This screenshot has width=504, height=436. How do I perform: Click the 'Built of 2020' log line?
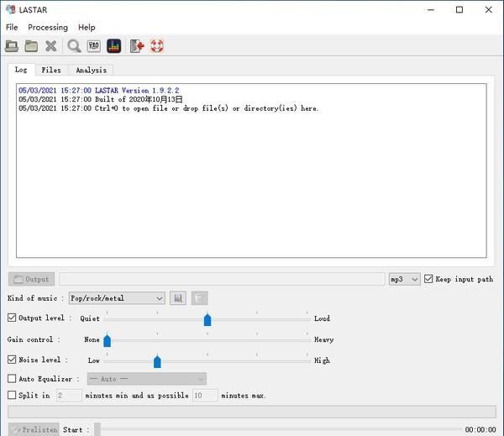101,99
